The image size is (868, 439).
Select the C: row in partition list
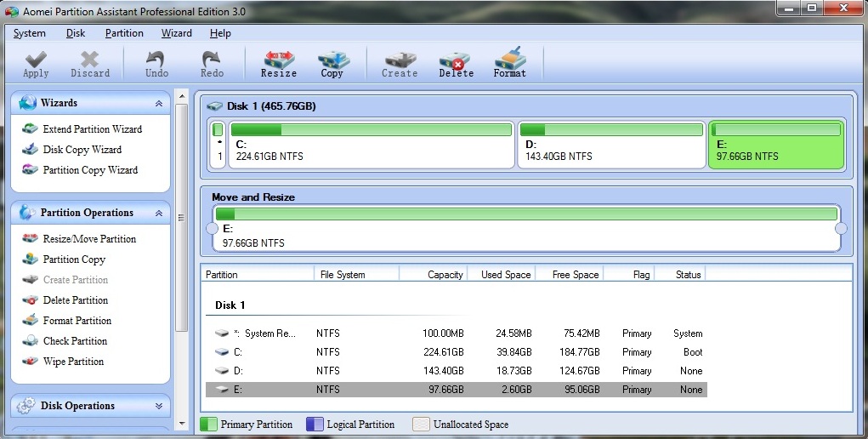(x=457, y=352)
